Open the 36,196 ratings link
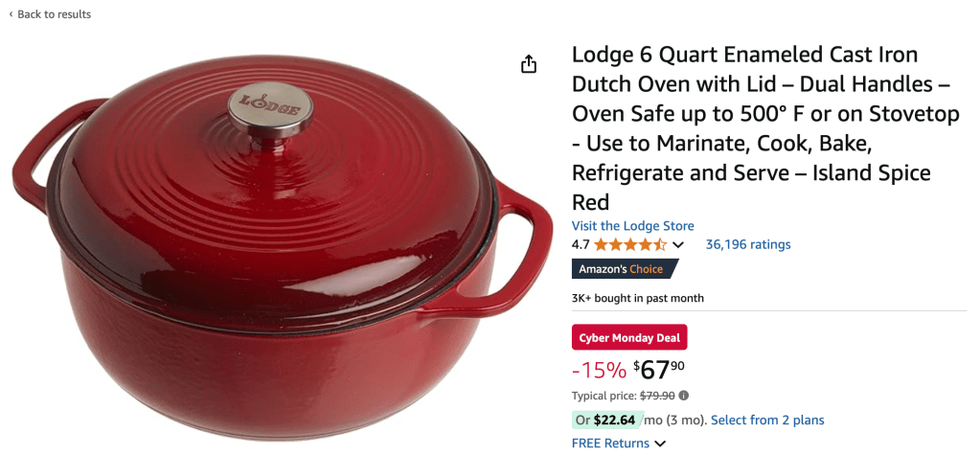This screenshot has height=455, width=980. [x=748, y=244]
